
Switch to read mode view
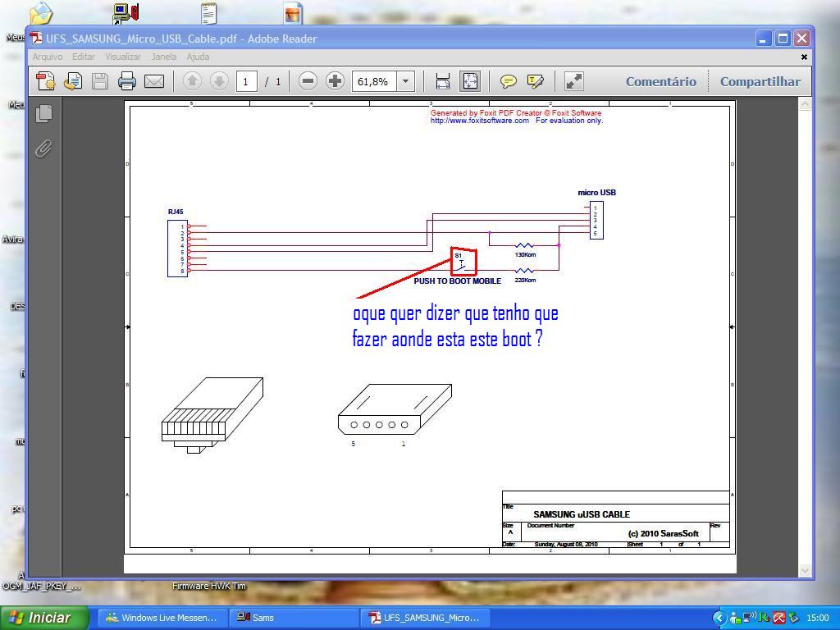coord(574,81)
